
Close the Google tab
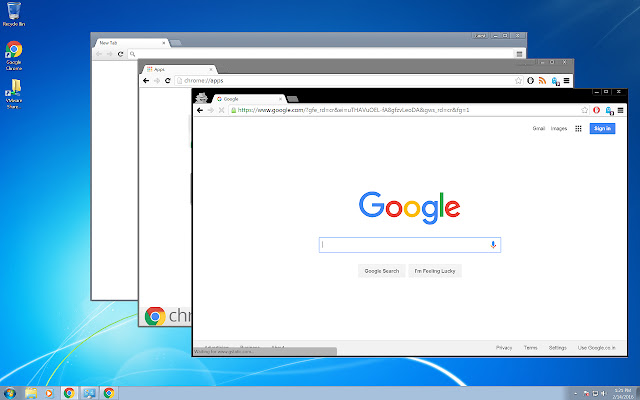[x=280, y=99]
